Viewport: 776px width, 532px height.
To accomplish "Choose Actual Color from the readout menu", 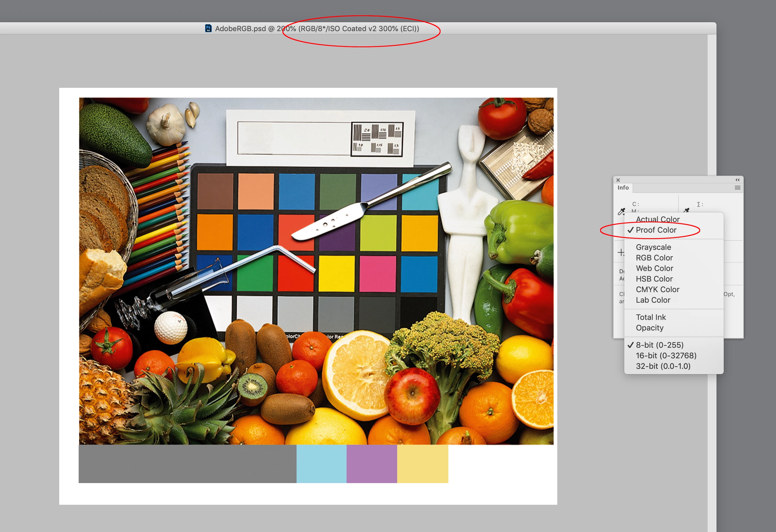I will (x=658, y=219).
